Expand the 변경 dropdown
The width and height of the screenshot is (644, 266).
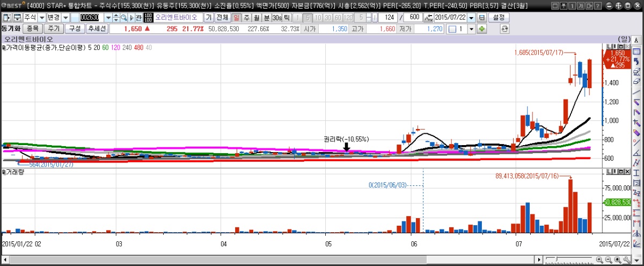pos(65,18)
